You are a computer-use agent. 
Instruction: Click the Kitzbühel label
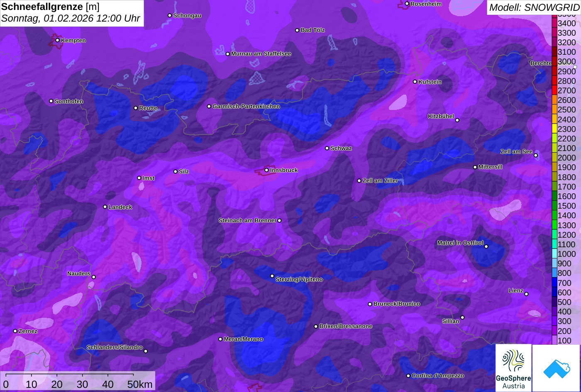(x=441, y=117)
